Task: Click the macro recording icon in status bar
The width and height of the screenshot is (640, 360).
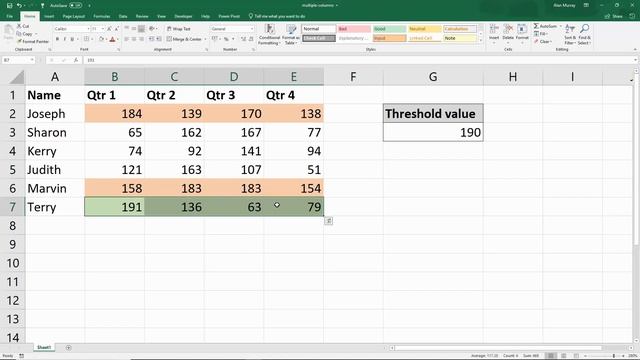Action: click(x=21, y=356)
